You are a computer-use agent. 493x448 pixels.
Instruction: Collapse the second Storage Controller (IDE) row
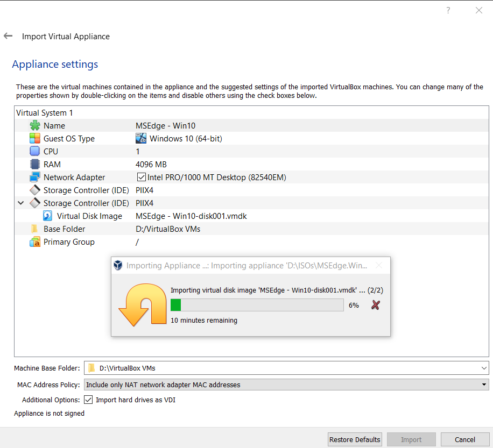click(21, 203)
